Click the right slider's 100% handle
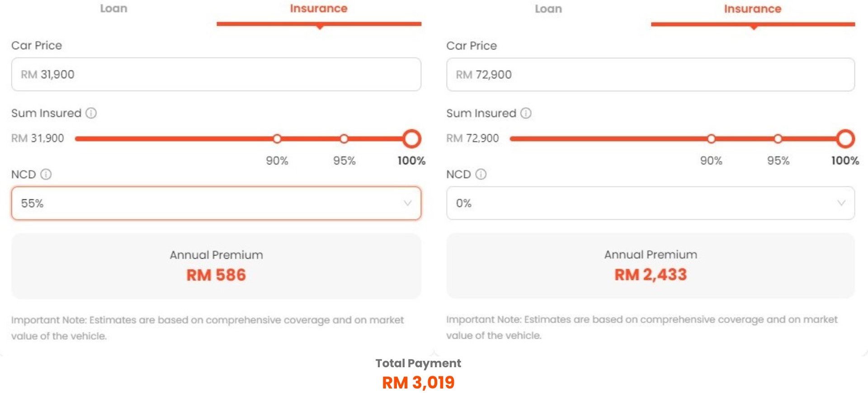The width and height of the screenshot is (868, 393). pos(845,139)
